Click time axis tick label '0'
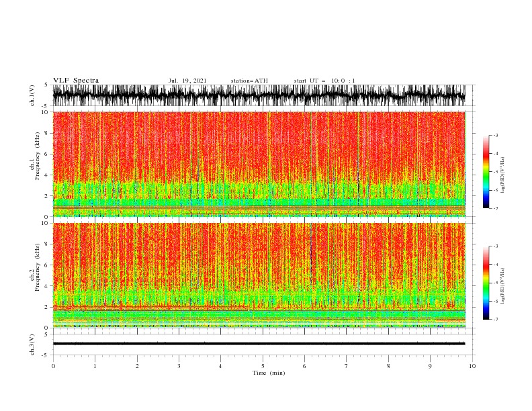Viewport: 532px width, 411px height. click(53, 366)
